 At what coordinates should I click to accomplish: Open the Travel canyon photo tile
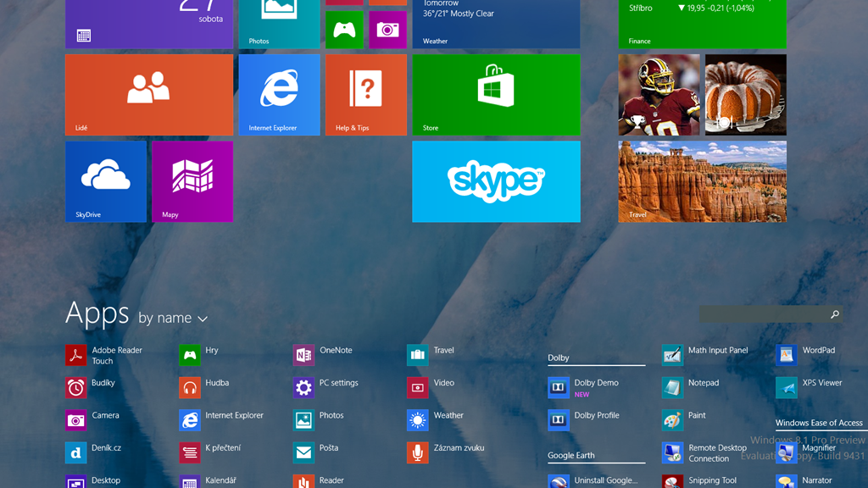tap(702, 181)
